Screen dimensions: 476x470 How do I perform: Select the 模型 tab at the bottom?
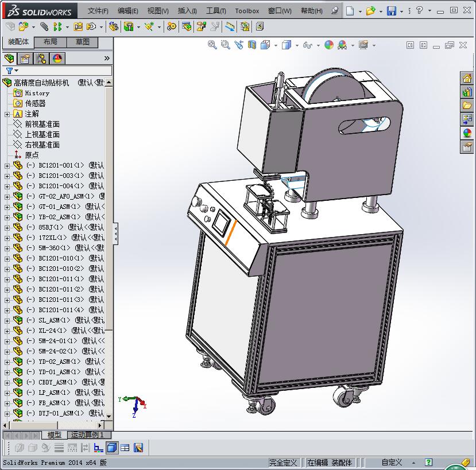pyautogui.click(x=55, y=435)
